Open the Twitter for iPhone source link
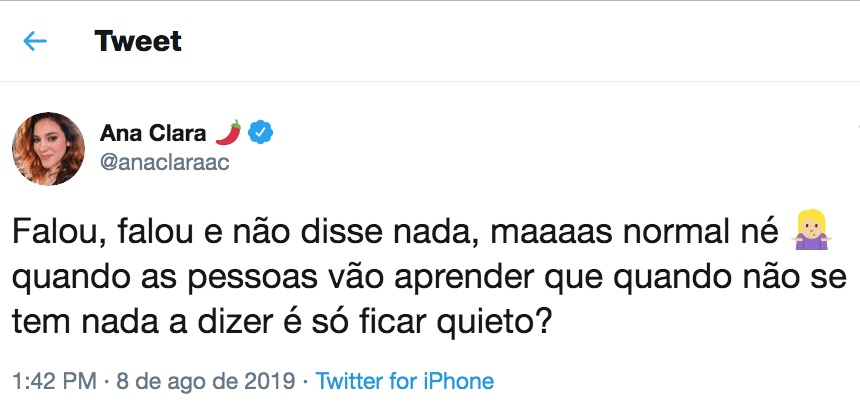This screenshot has width=860, height=415. (404, 381)
